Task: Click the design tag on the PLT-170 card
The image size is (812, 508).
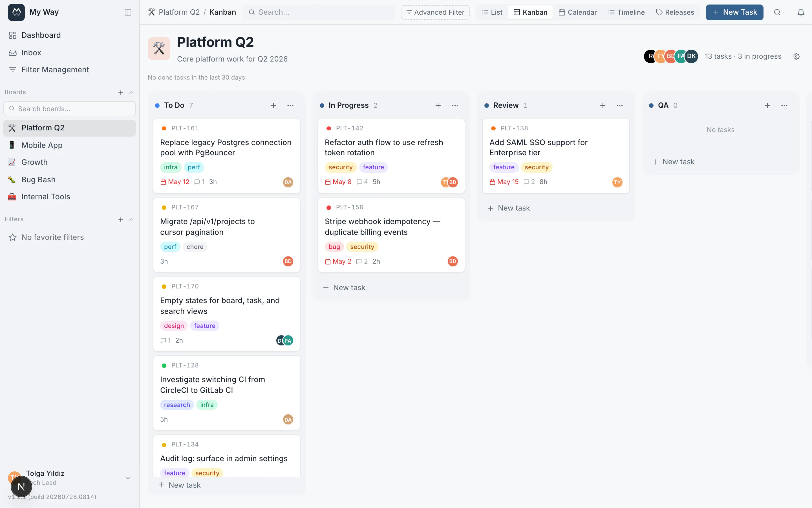Action: (x=174, y=326)
